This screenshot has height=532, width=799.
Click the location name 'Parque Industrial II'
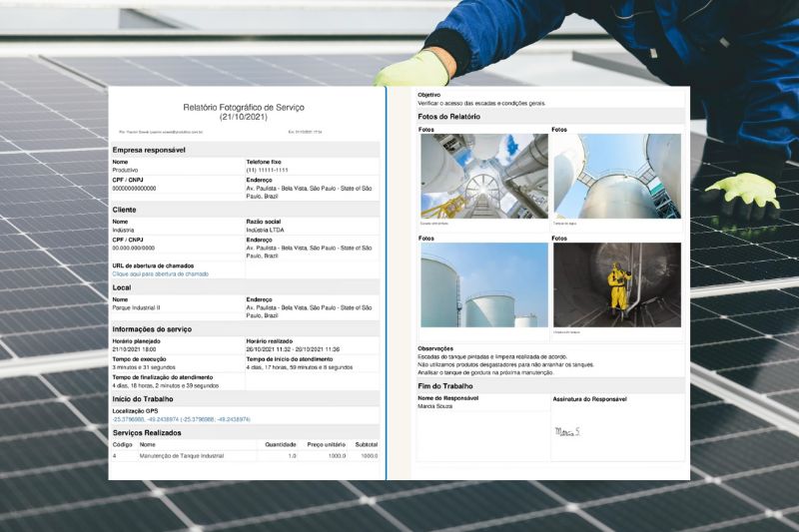click(x=136, y=308)
